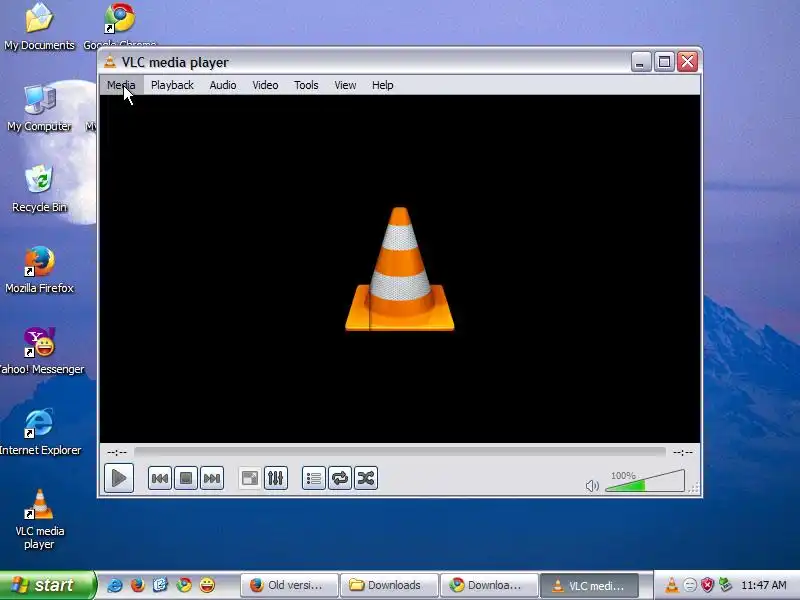Click VLC medi... taskbar button
Screen dimensions: 800x600
(589, 585)
